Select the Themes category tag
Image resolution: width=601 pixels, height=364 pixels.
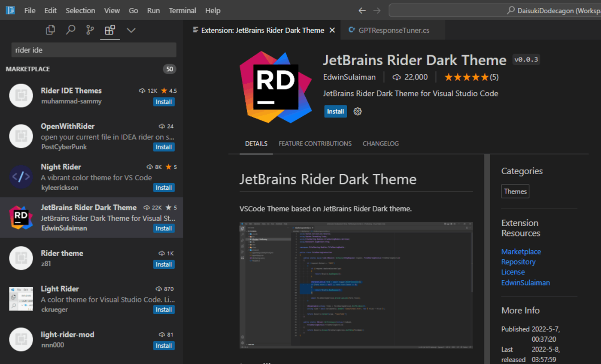coord(515,191)
